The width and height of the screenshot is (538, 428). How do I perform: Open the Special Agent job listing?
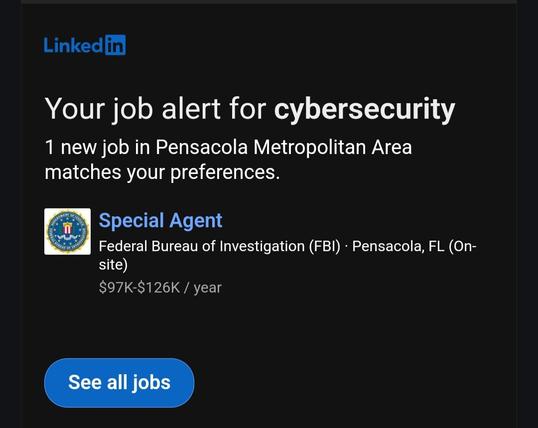coord(161,220)
